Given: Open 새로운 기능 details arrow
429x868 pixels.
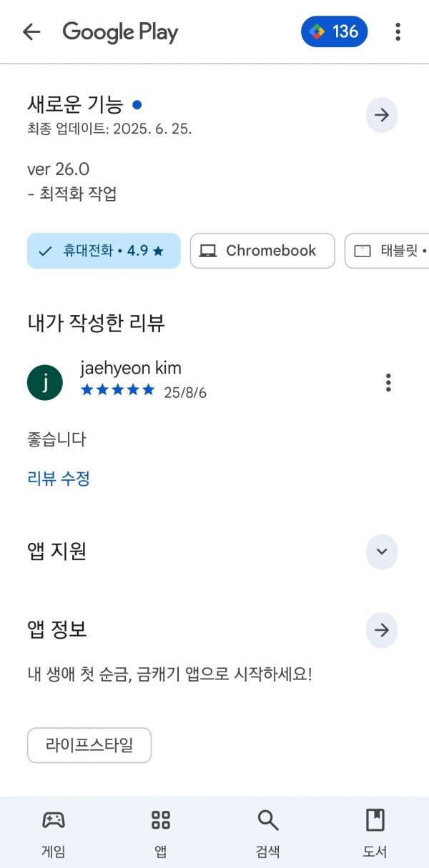Looking at the screenshot, I should tap(382, 115).
